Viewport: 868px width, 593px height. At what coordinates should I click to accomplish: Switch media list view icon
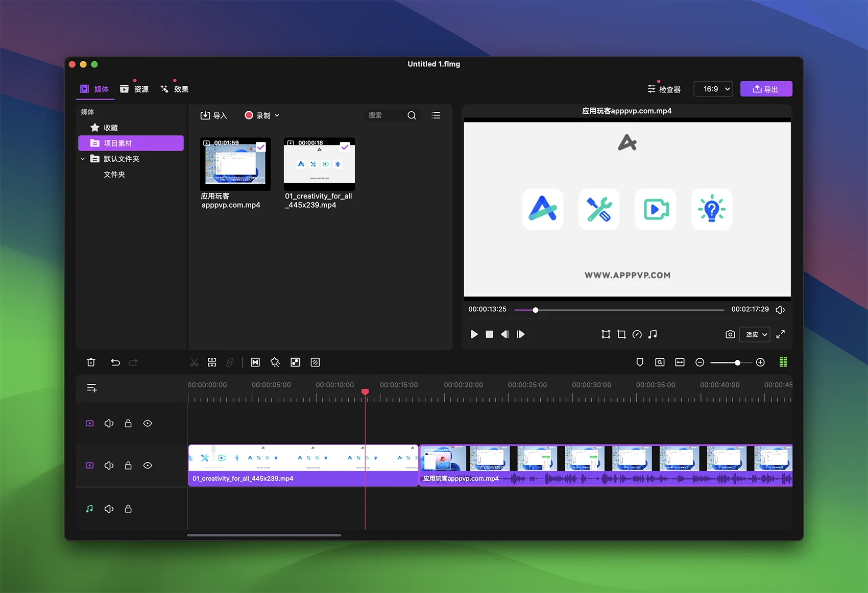(436, 115)
